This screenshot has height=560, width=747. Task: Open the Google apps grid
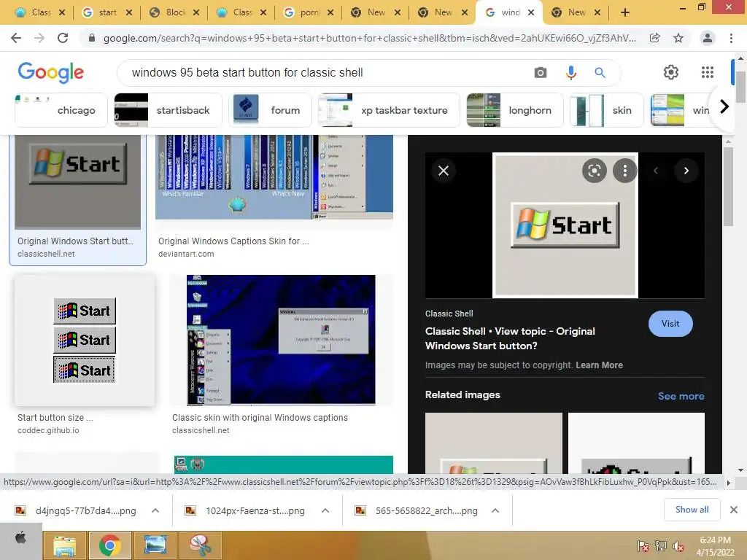point(708,72)
